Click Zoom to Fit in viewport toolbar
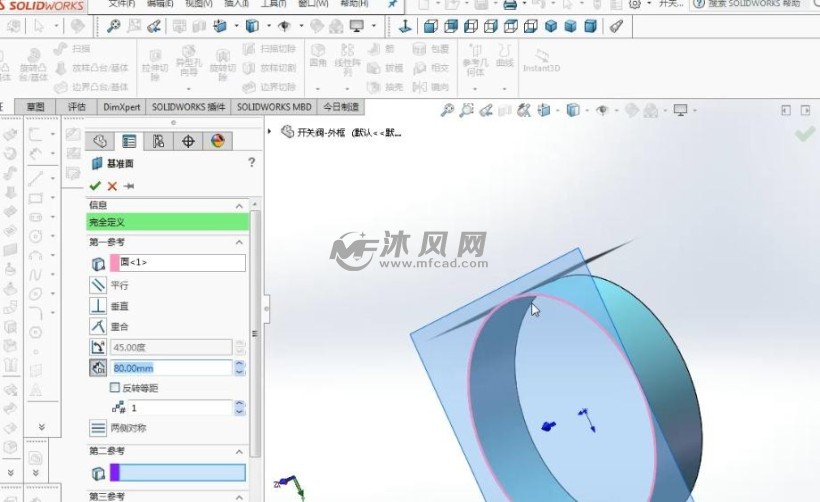This screenshot has width=820, height=502. point(447,110)
